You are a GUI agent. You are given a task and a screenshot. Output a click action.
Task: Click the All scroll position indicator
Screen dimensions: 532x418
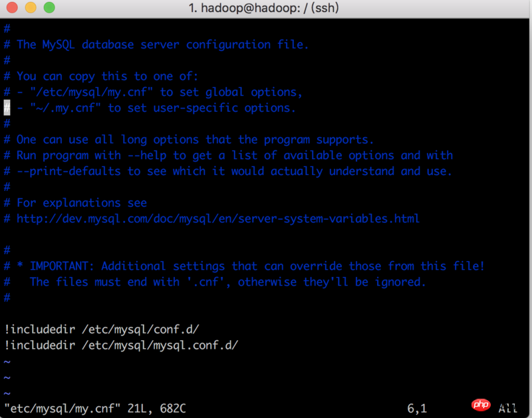tap(508, 408)
